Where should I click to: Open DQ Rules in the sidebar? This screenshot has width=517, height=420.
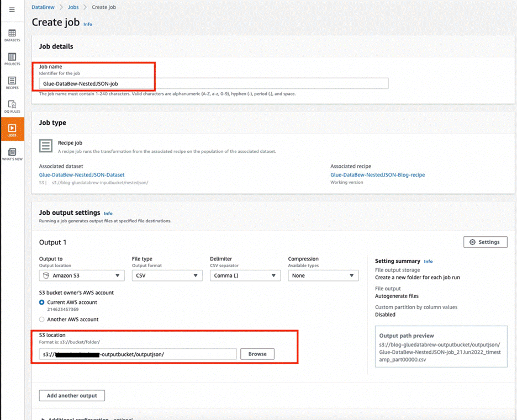pyautogui.click(x=12, y=107)
